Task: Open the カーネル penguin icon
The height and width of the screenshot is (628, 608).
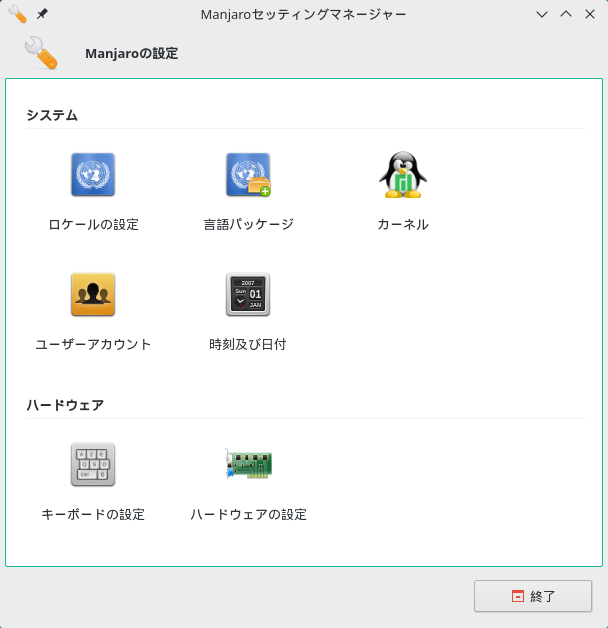Action: (x=403, y=175)
